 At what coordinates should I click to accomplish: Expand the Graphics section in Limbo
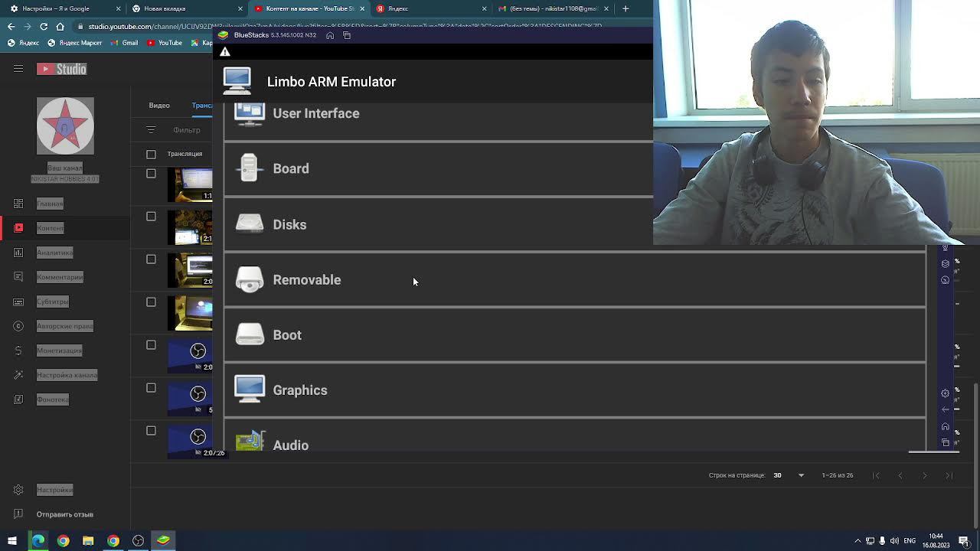pos(574,390)
